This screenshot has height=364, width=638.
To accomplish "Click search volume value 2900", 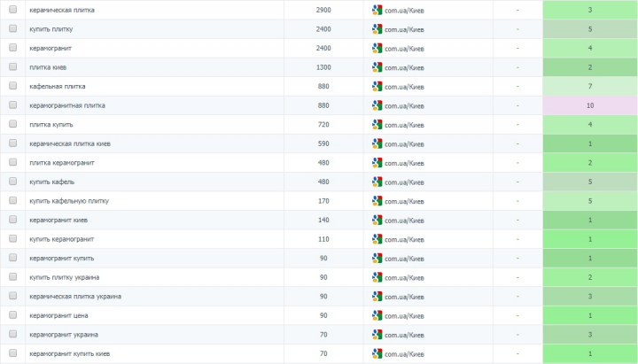I will [x=323, y=10].
